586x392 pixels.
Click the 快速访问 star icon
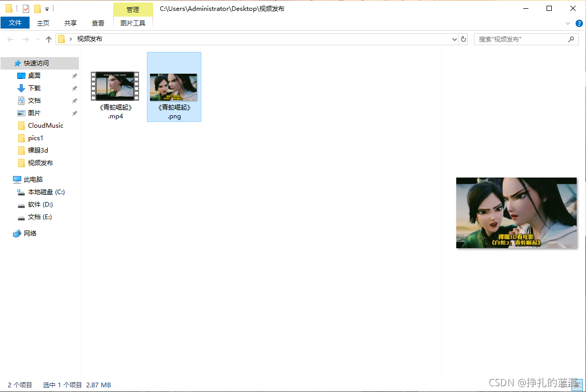[18, 63]
